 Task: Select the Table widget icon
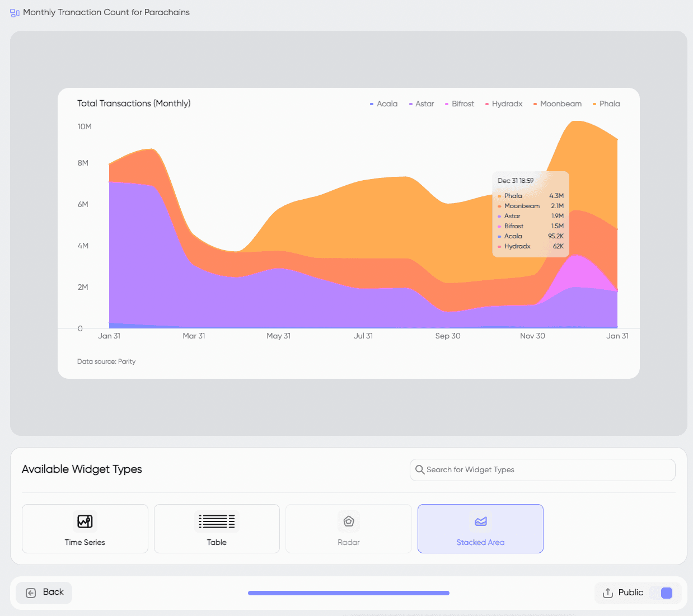pyautogui.click(x=217, y=521)
